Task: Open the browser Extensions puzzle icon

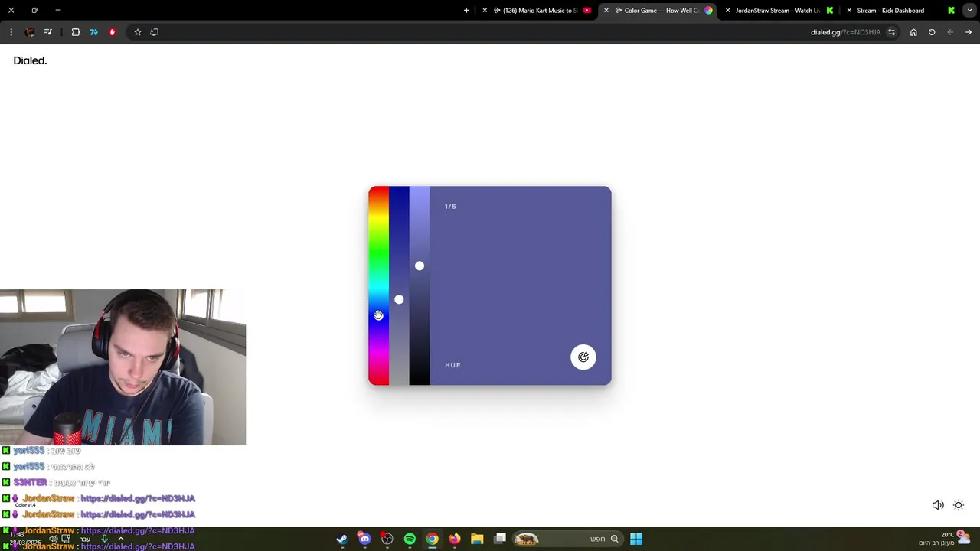Action: pyautogui.click(x=76, y=32)
